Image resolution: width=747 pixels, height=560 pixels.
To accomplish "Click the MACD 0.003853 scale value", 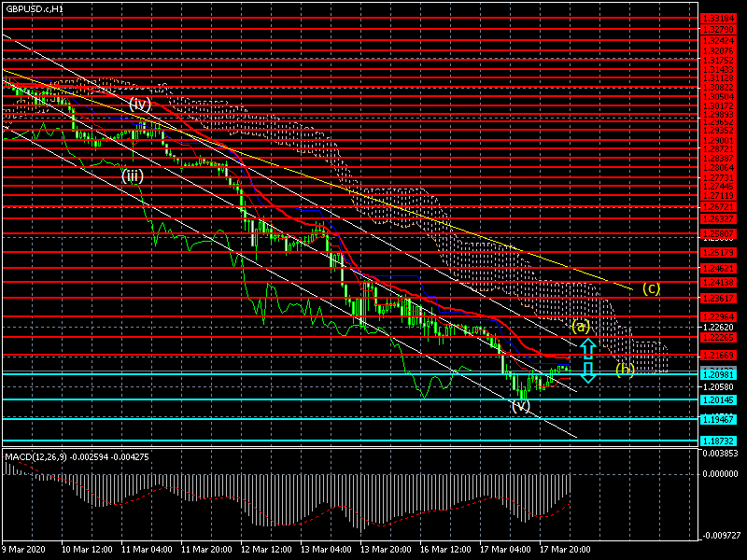I will [x=720, y=453].
